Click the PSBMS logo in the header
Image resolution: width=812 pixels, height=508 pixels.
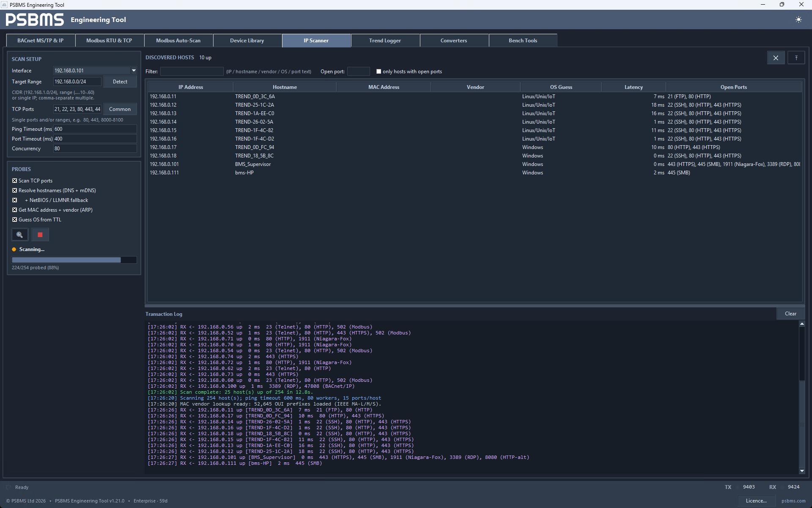click(35, 19)
